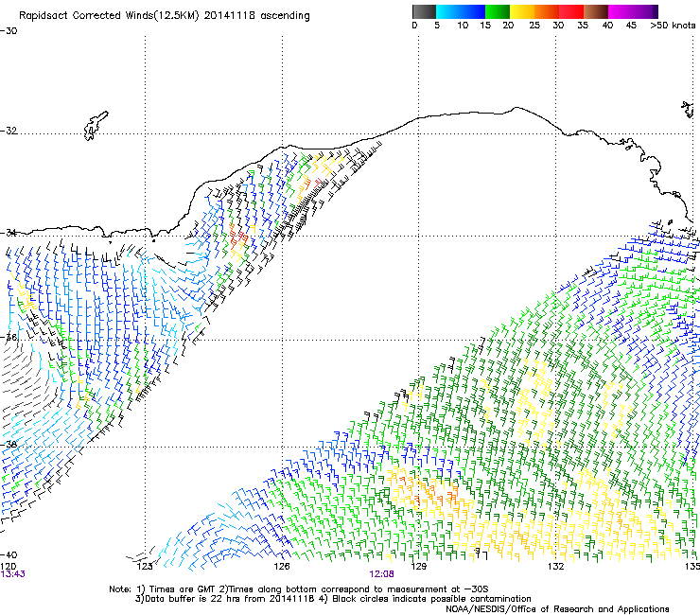Click the small island outline near -32 latitude

96,126
